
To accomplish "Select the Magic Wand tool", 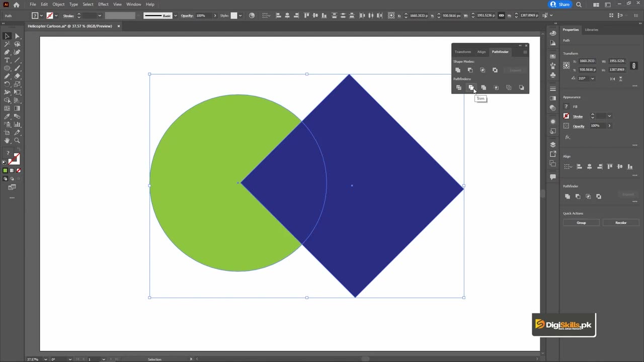I will (x=7, y=44).
